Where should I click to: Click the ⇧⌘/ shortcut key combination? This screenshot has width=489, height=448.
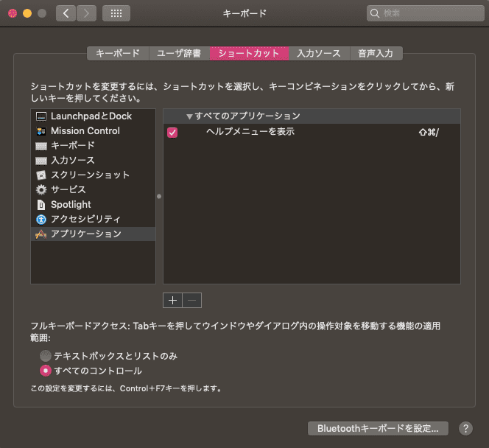[429, 133]
